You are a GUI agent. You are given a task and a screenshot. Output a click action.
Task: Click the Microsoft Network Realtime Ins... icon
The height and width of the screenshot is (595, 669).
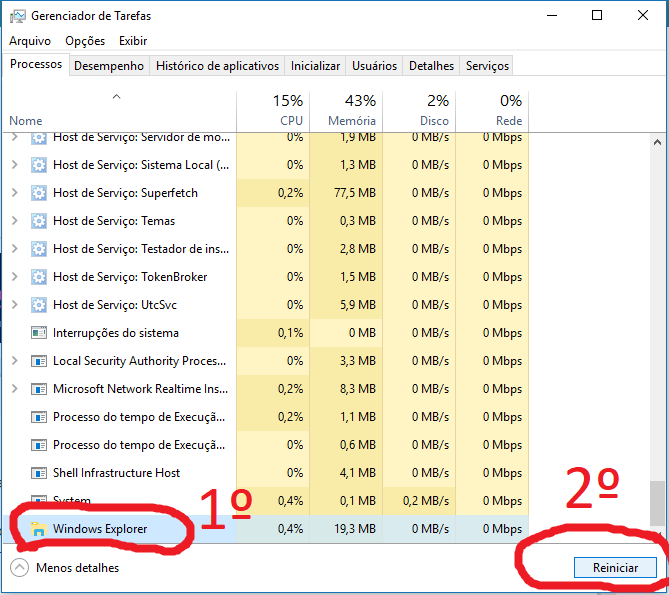39,389
